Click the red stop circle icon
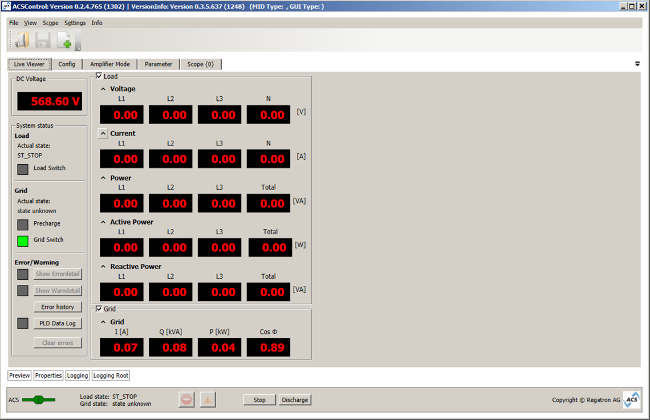650x420 pixels. click(187, 400)
